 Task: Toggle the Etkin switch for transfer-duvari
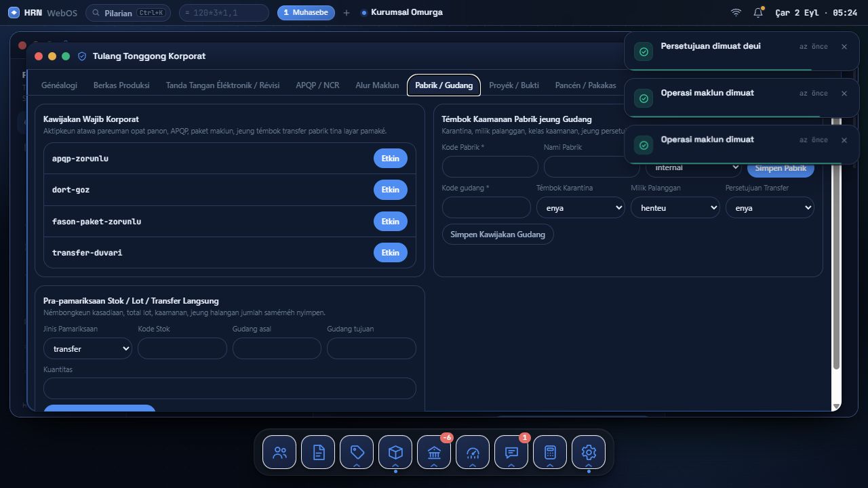[391, 252]
